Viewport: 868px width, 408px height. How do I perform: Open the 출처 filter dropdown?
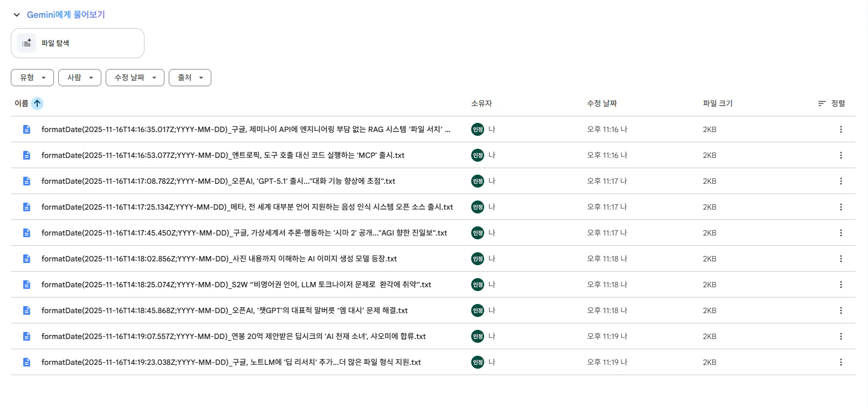(x=190, y=78)
